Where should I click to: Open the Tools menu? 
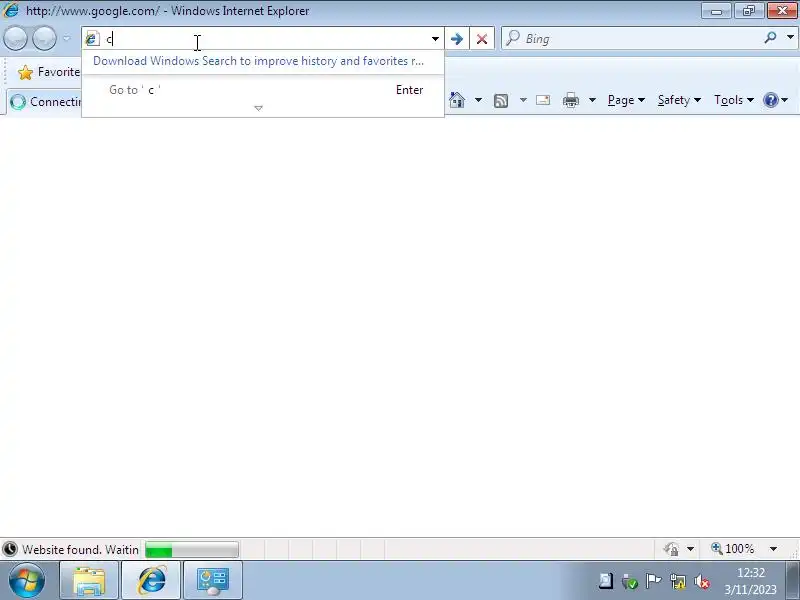tap(734, 100)
